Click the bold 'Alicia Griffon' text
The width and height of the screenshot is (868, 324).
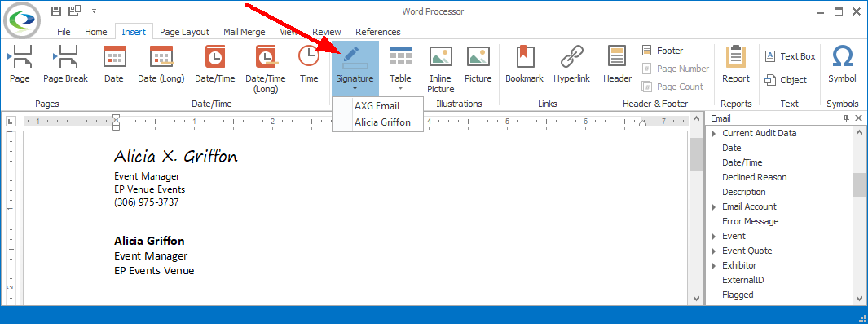(x=149, y=241)
